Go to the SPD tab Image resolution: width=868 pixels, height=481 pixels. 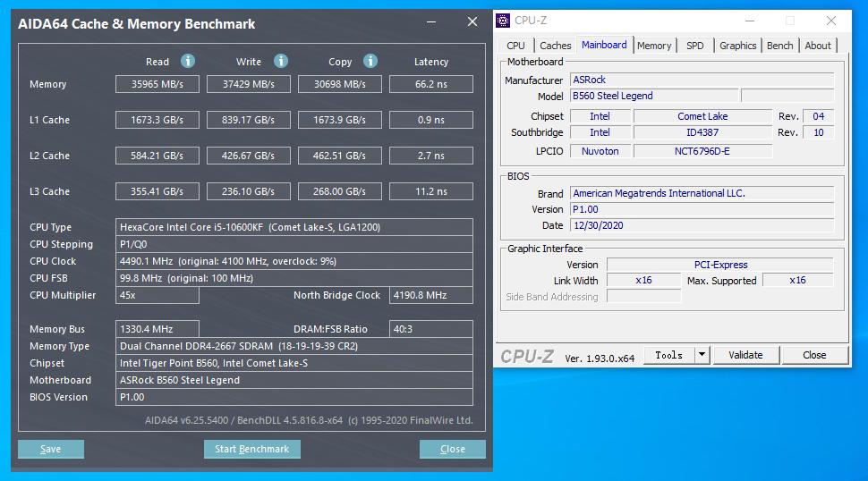coord(694,46)
